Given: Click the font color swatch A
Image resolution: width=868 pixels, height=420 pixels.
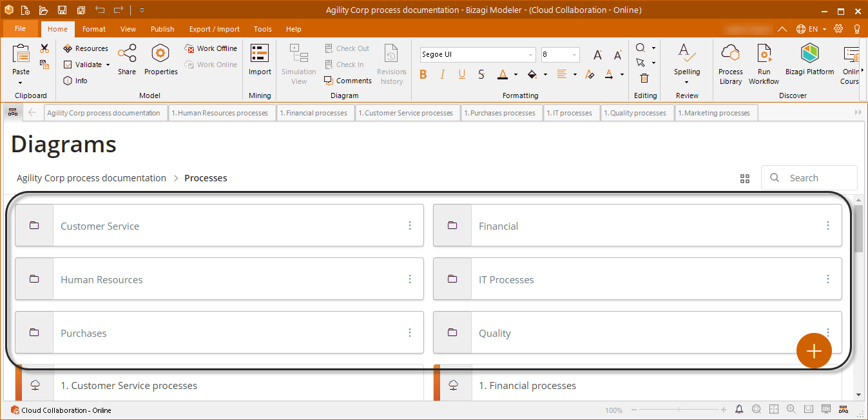Looking at the screenshot, I should (503, 74).
